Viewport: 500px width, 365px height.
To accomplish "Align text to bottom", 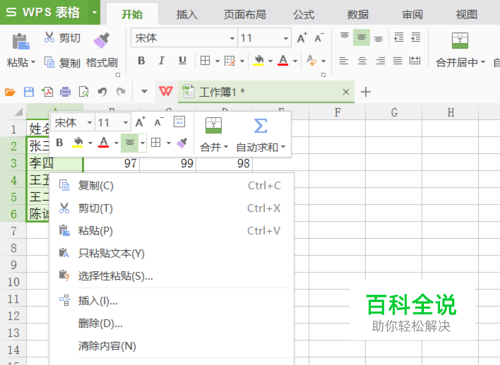I will tap(378, 38).
